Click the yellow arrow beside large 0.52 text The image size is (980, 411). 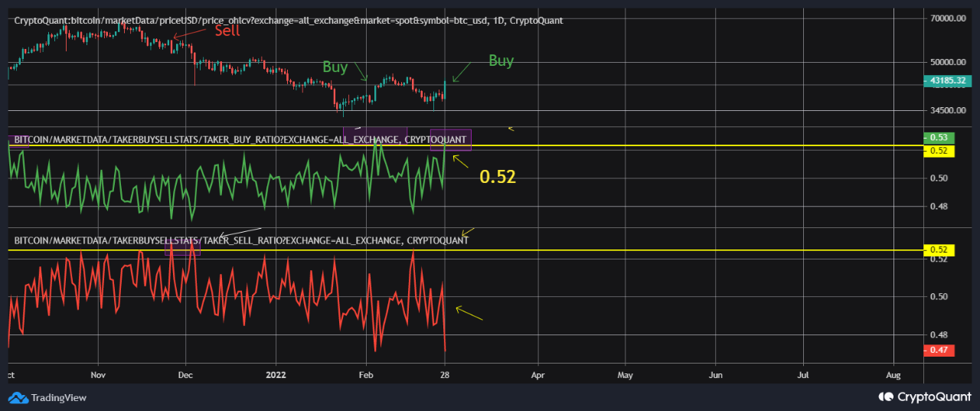(461, 161)
